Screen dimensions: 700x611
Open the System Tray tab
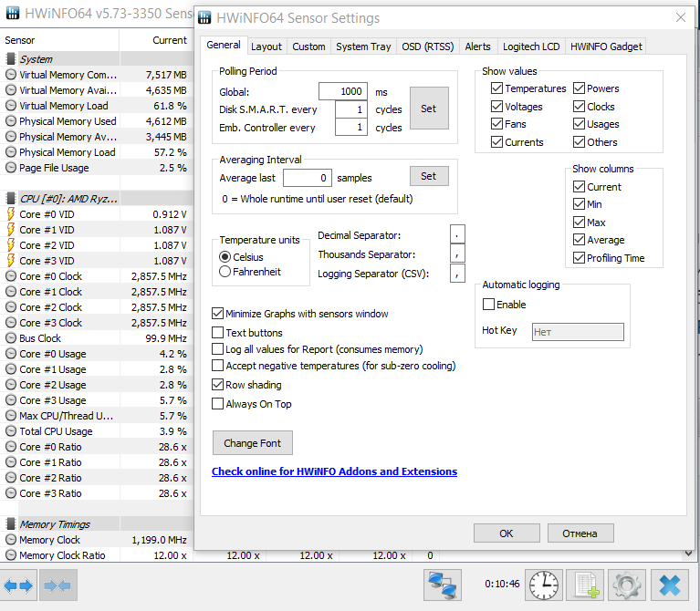362,47
